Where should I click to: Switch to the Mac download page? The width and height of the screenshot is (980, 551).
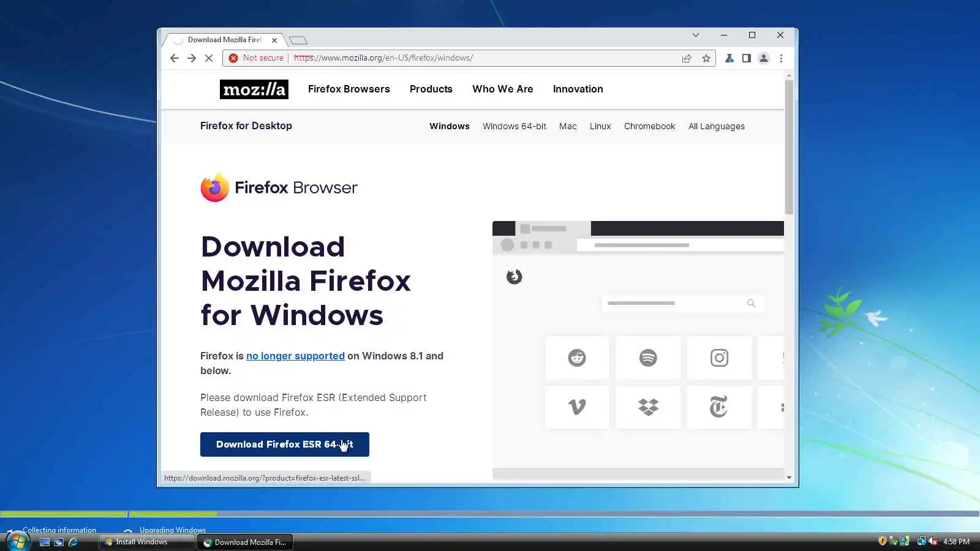(x=568, y=126)
